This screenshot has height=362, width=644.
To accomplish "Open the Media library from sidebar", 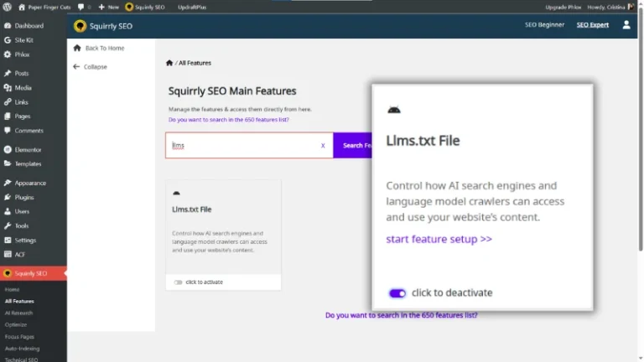I will [23, 87].
